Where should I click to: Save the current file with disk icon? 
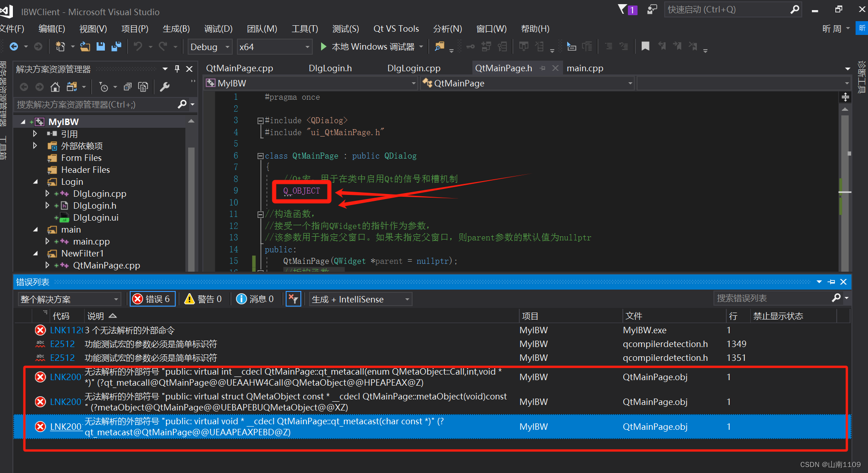click(101, 46)
